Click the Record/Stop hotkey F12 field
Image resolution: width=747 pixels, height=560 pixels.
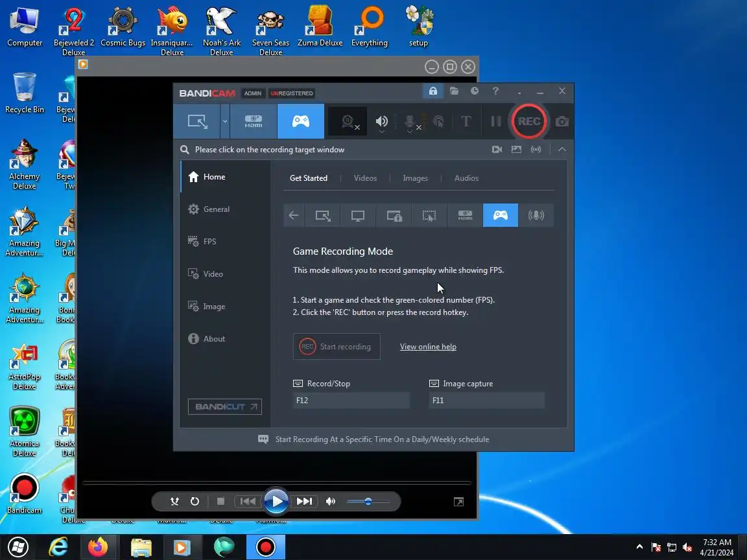pos(351,401)
